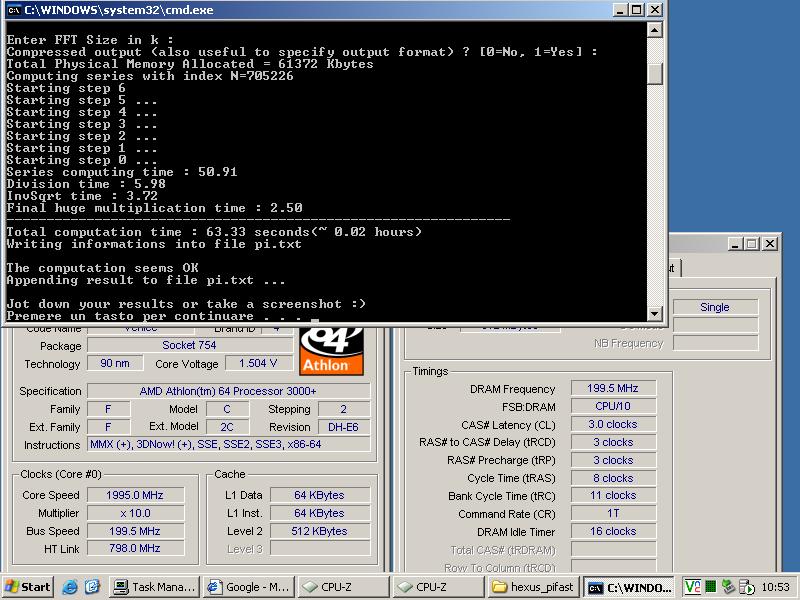Click the empty NB Frequency field
This screenshot has height=600, width=800.
tap(715, 343)
